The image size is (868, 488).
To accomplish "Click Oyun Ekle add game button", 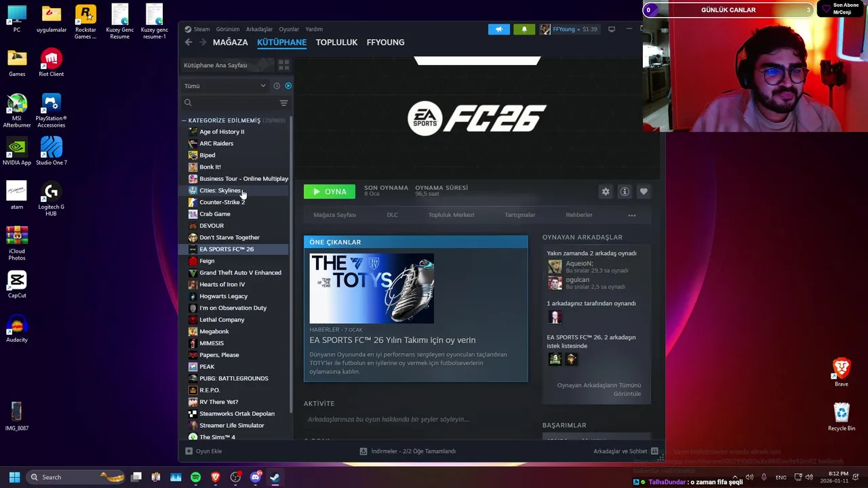I will point(203,451).
